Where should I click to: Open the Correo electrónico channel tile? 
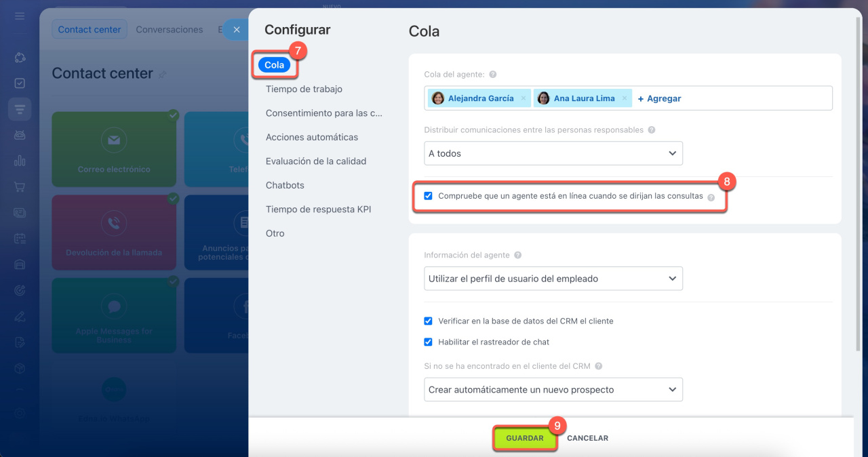click(114, 149)
